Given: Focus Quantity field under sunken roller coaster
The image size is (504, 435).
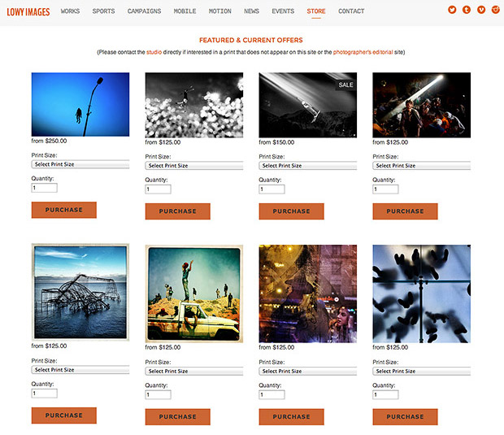Looking at the screenshot, I should click(x=44, y=393).
